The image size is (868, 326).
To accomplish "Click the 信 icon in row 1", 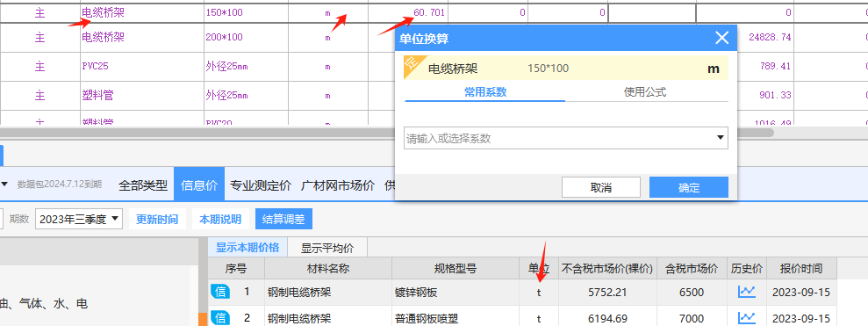I will click(x=221, y=292).
